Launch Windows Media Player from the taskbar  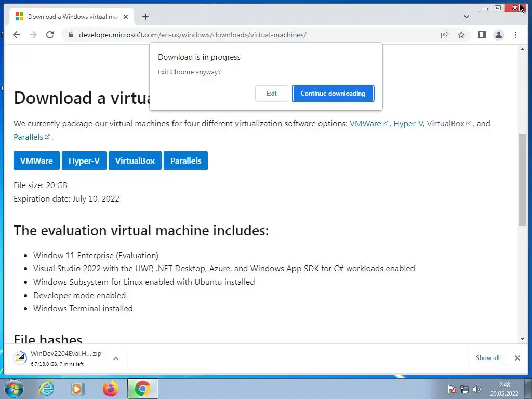[78, 389]
